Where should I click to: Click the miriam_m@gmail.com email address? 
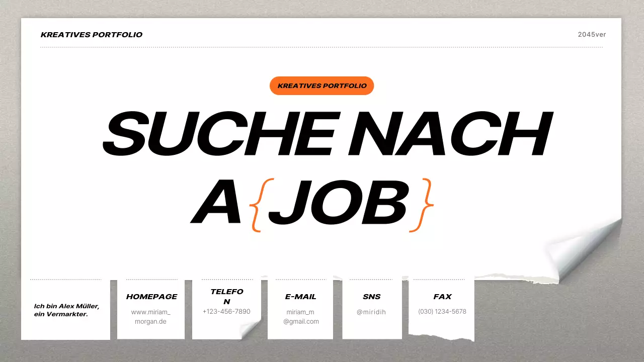point(301,316)
